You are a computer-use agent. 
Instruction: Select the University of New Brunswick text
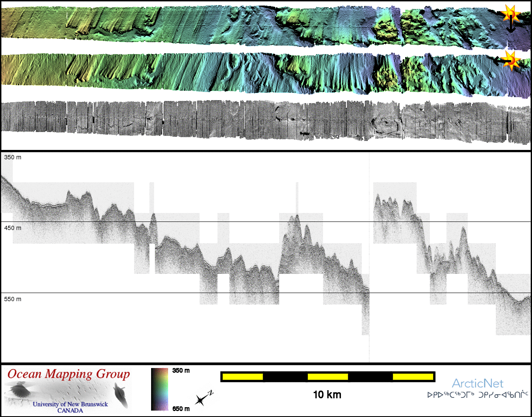[x=70, y=404]
